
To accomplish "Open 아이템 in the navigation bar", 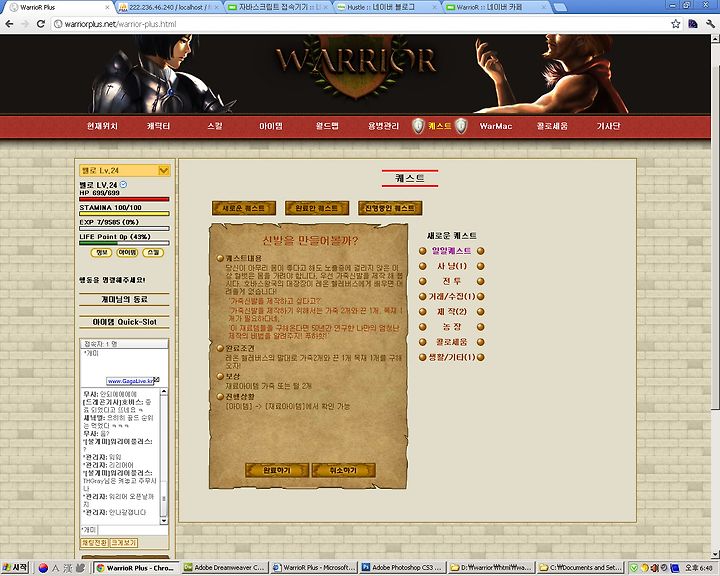I will click(x=271, y=126).
